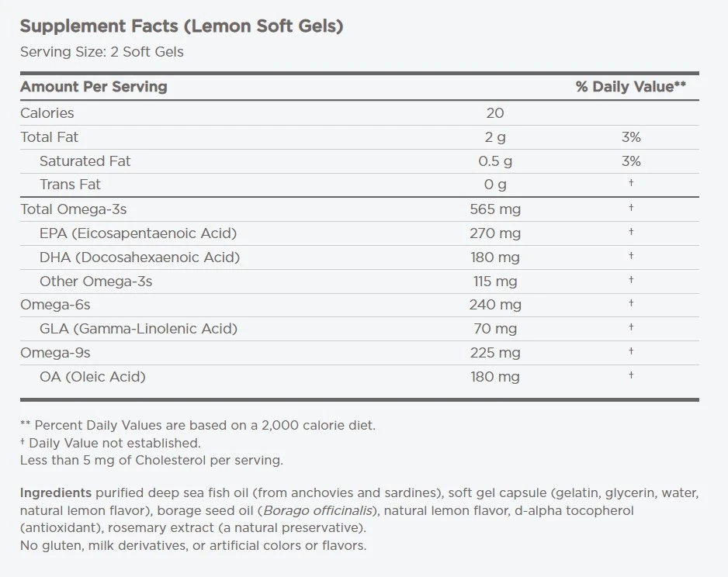Select the EPA (Eicosapentaenoic Acid) label

coord(138,233)
